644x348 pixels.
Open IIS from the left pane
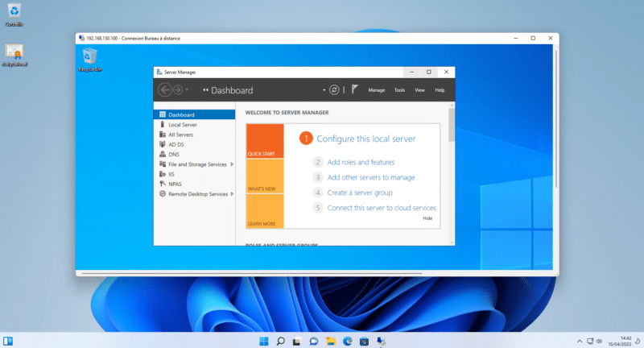coord(171,174)
